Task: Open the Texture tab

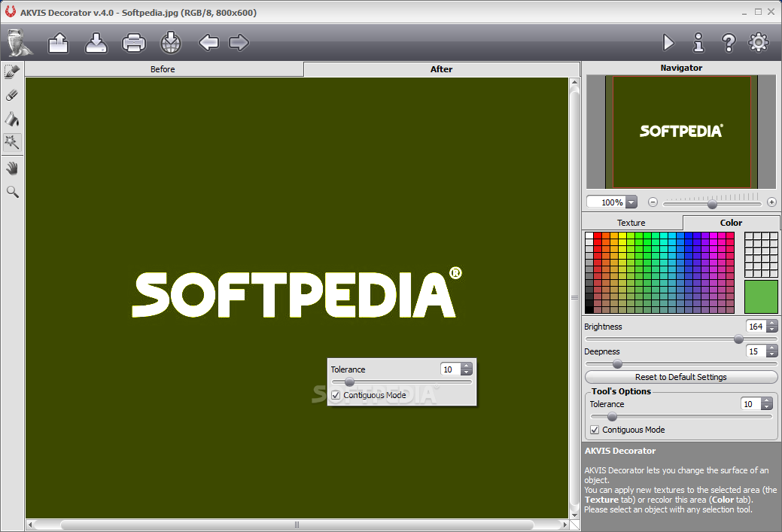Action: pyautogui.click(x=631, y=223)
